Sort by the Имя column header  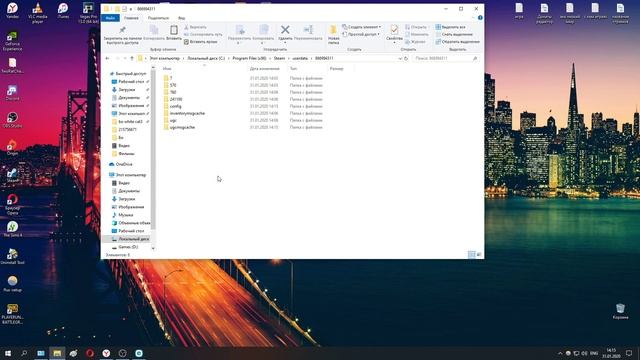click(x=167, y=69)
